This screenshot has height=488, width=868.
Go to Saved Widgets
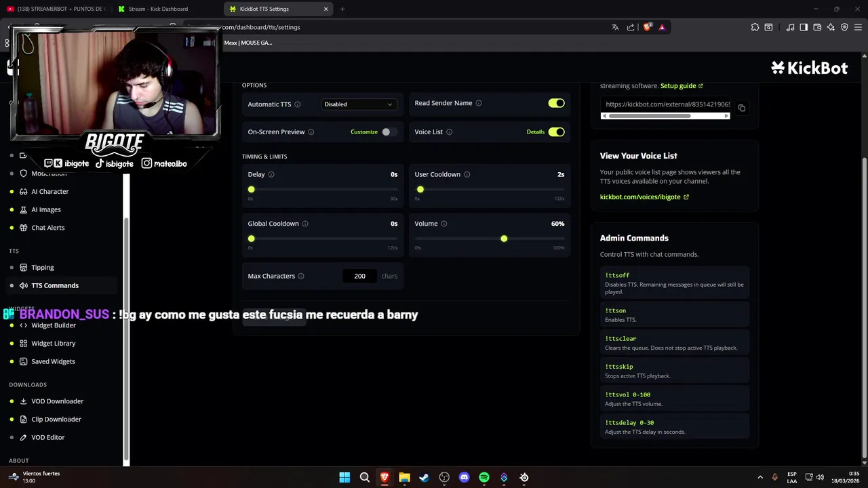(53, 361)
